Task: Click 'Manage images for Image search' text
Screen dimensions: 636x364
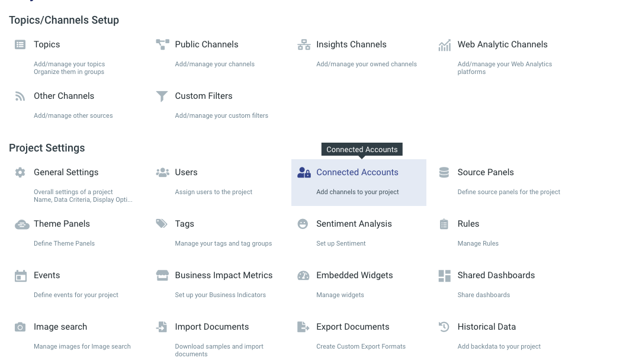Action: (x=82, y=347)
